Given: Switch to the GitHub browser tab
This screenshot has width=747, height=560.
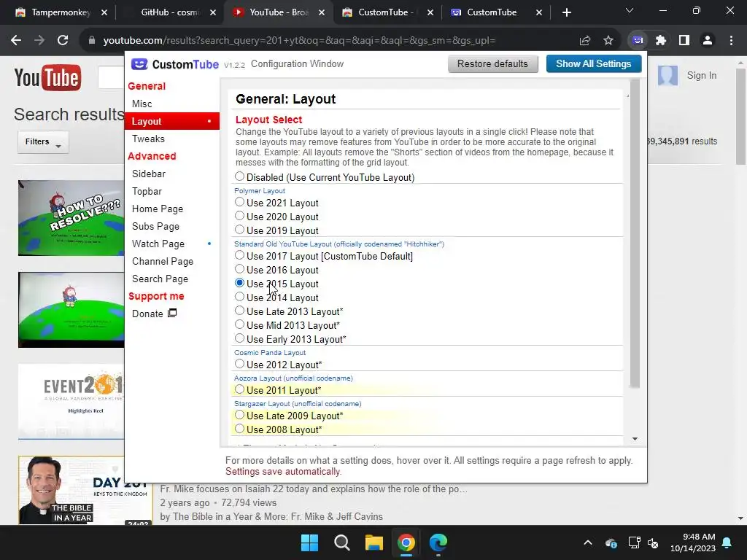Looking at the screenshot, I should [169, 12].
